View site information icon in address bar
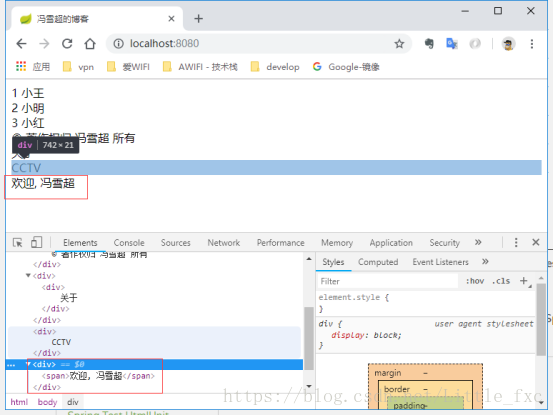Image resolution: width=554 pixels, height=416 pixels. 118,43
